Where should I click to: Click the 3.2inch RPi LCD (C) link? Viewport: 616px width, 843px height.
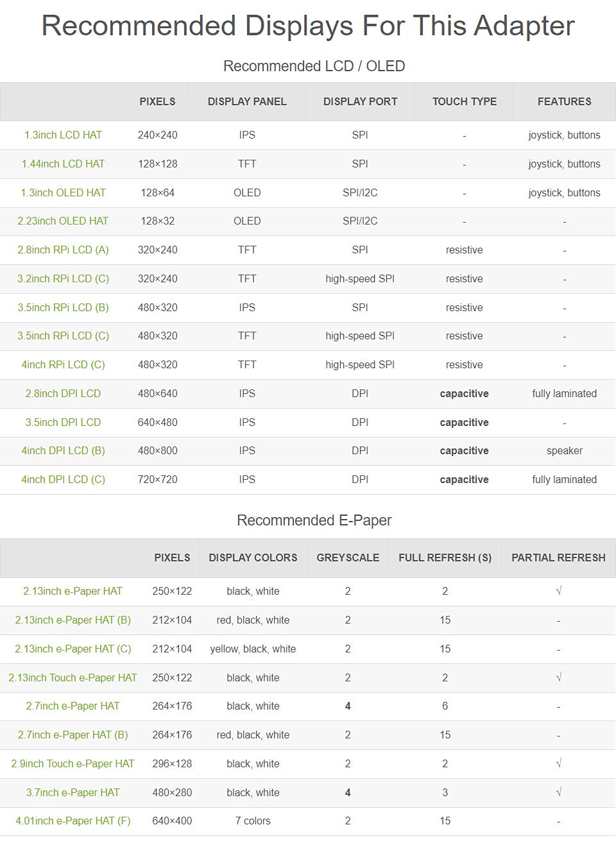pos(63,279)
